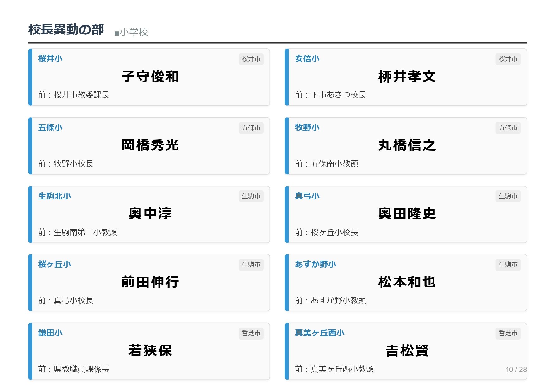The image size is (555, 392).
Task: Click the 前：県教職員課係長 text
Action: tap(73, 369)
